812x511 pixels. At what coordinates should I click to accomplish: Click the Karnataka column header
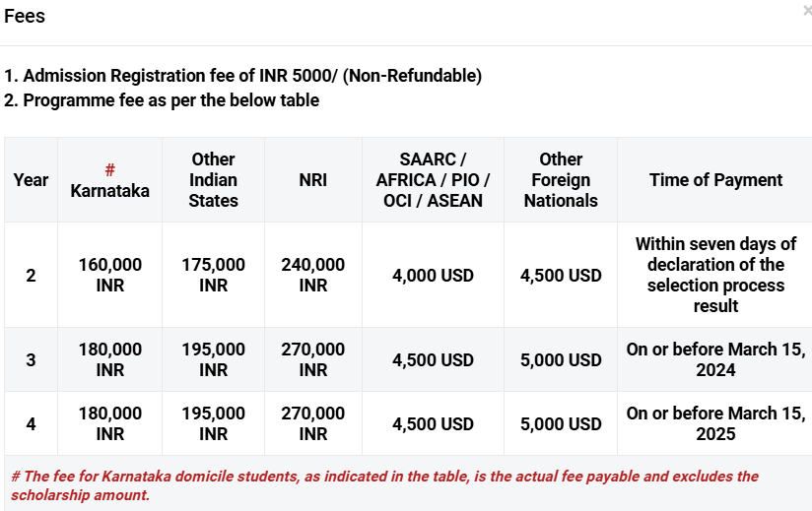tap(109, 180)
